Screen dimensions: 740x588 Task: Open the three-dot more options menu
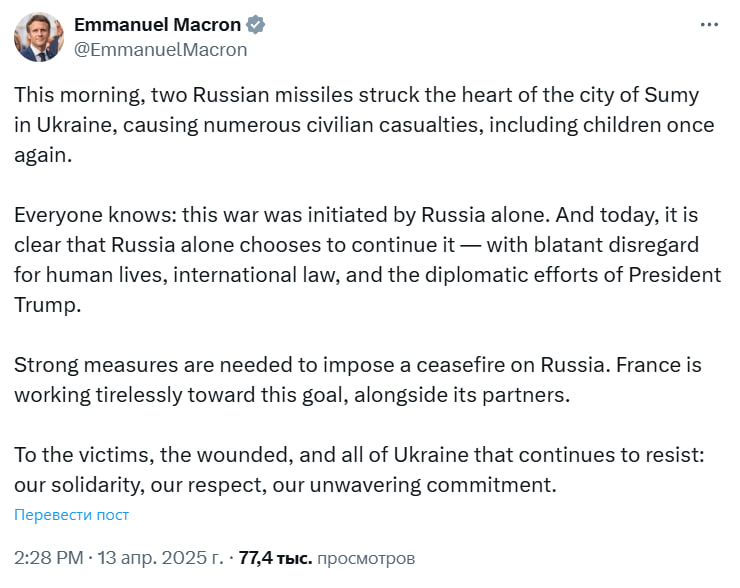click(708, 24)
